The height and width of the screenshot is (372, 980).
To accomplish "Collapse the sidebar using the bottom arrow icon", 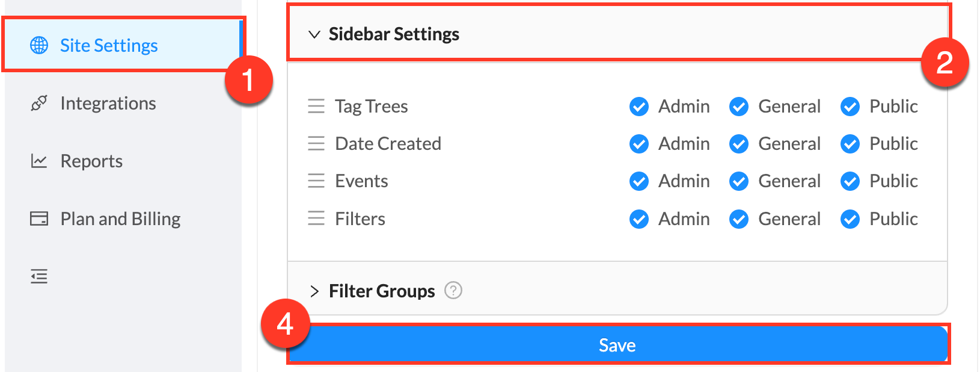I will pyautogui.click(x=38, y=276).
